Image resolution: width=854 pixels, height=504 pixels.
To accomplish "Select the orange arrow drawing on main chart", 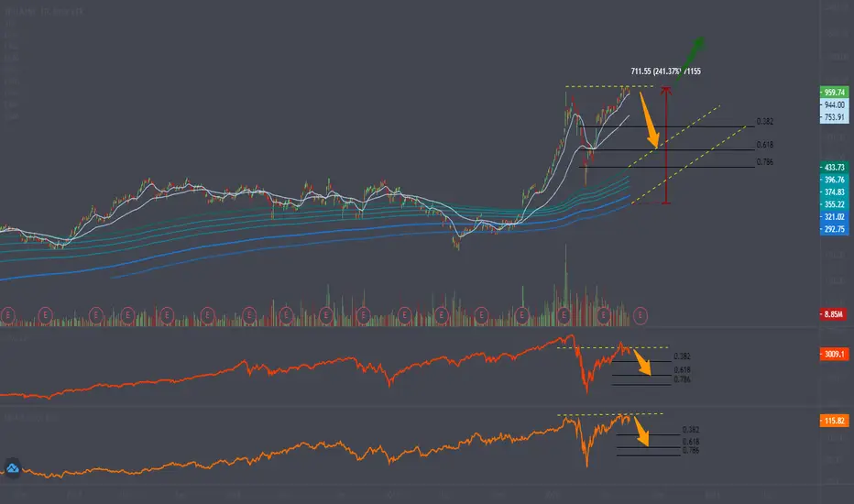I will tap(650, 120).
